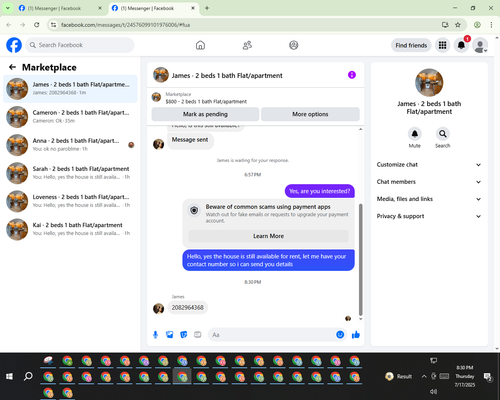Click James's avatar beside phone number message

pos(158,309)
